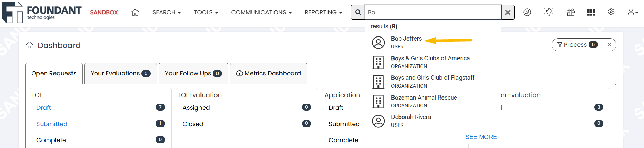The width and height of the screenshot is (644, 148).
Task: Click the lightbulb ideas icon
Action: 549,12
